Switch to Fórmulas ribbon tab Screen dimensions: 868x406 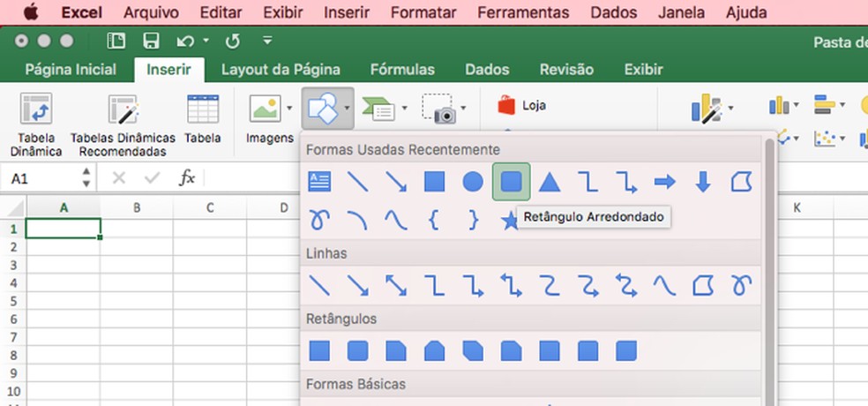coord(402,70)
